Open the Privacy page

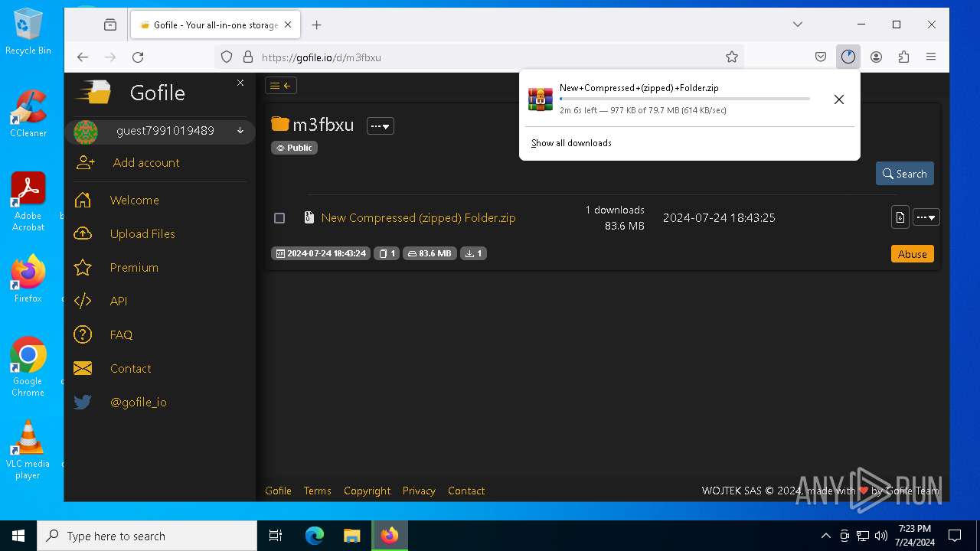[x=419, y=491]
